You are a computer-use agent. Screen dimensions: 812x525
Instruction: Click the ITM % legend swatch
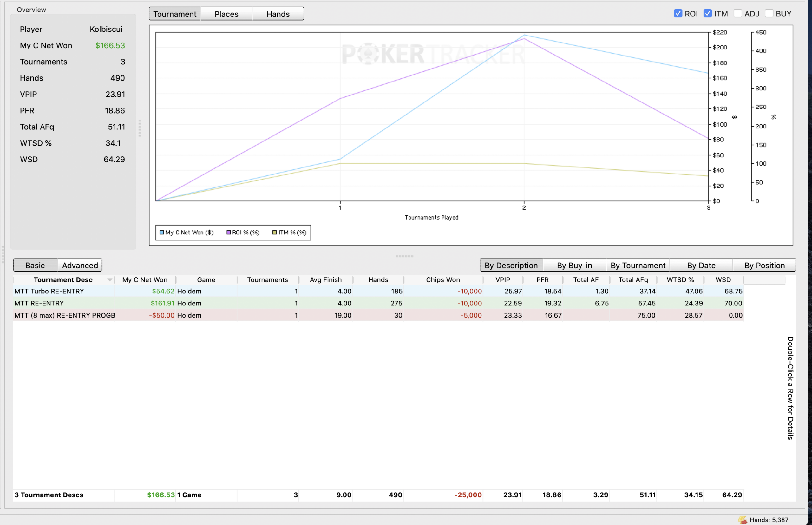point(274,233)
